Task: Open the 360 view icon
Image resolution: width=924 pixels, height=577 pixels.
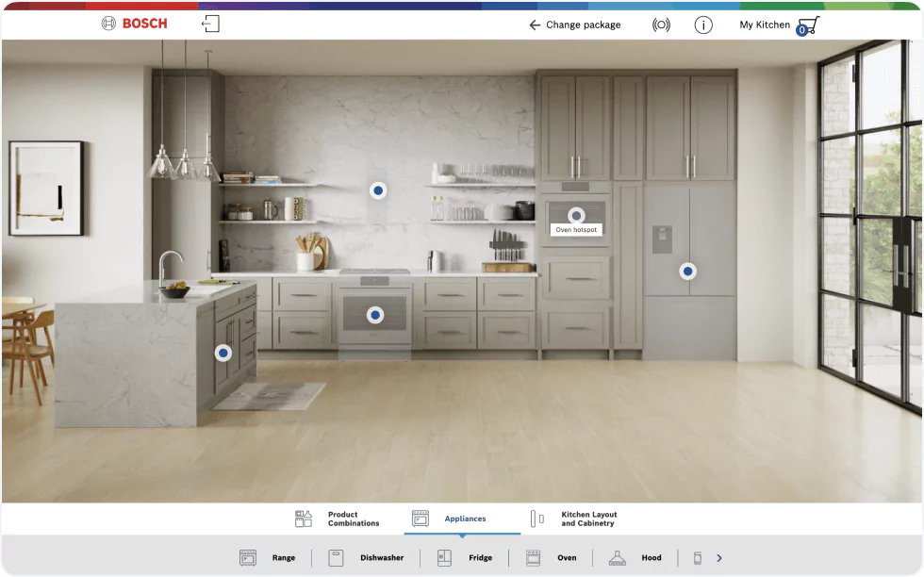Action: (661, 25)
